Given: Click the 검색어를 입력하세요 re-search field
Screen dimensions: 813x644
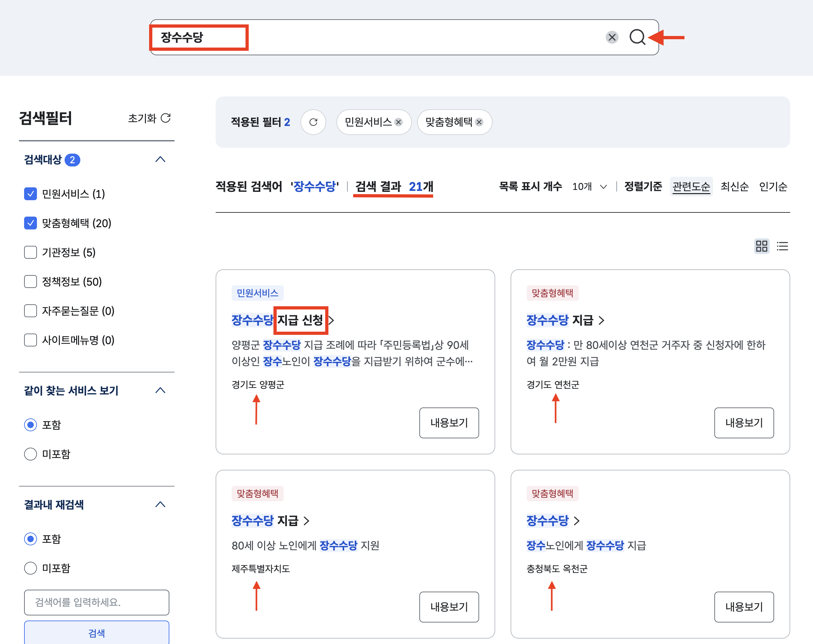Looking at the screenshot, I should 96,602.
